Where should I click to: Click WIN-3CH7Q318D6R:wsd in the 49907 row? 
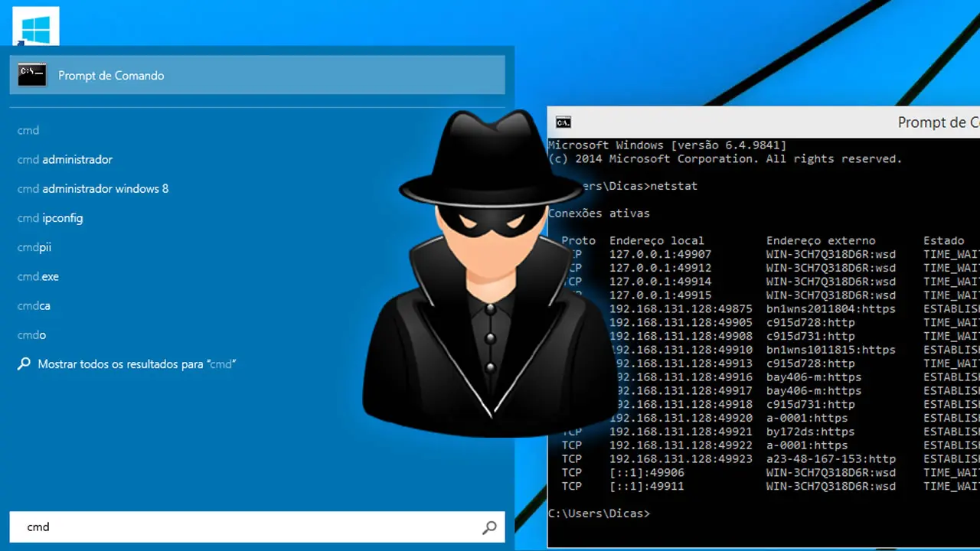831,255
